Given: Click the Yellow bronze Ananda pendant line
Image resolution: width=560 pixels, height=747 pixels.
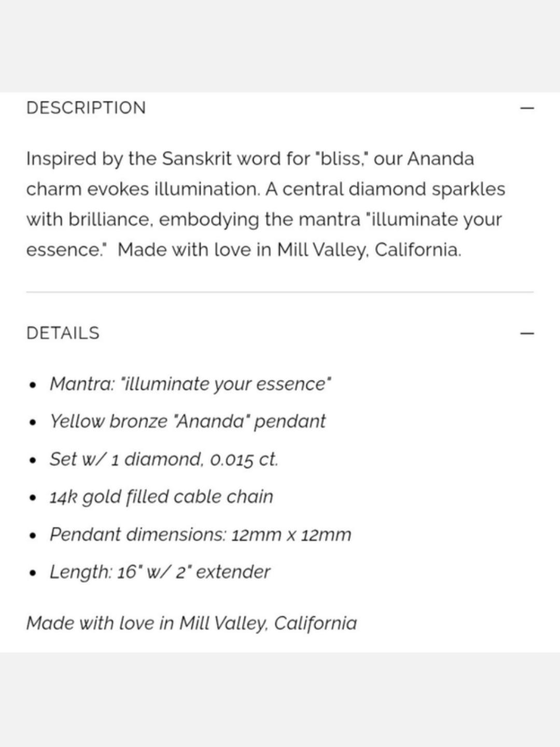Looking at the screenshot, I should pyautogui.click(x=188, y=421).
